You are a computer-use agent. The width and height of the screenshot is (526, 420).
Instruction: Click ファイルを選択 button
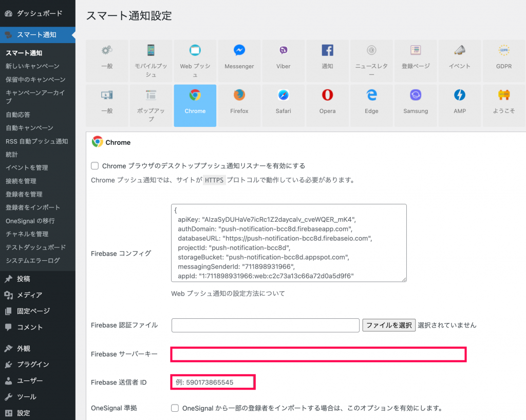389,325
